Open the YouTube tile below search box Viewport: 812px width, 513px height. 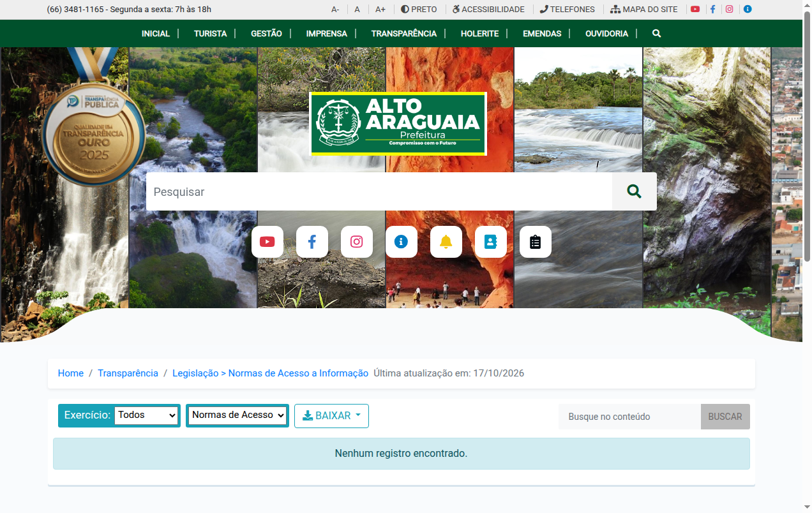[267, 242]
